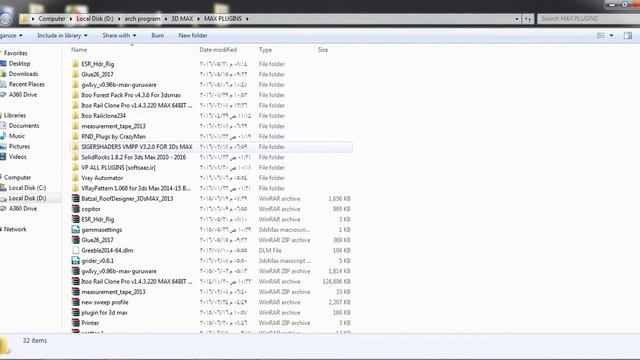The image size is (640, 360).
Task: Toggle the preview pane button
Action: (628, 36)
